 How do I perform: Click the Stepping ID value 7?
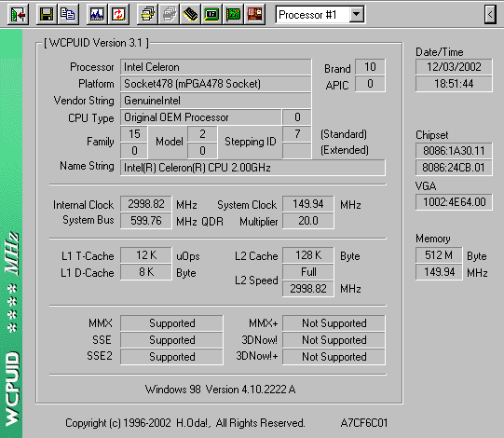(x=297, y=134)
